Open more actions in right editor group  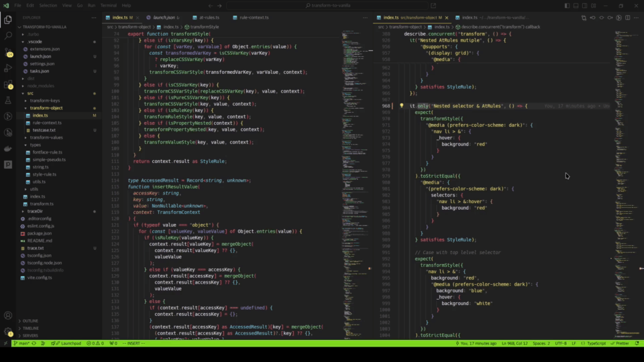click(x=636, y=17)
